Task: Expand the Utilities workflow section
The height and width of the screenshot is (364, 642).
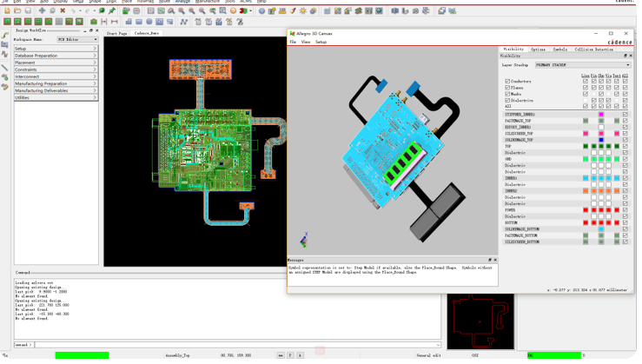Action: coord(56,97)
